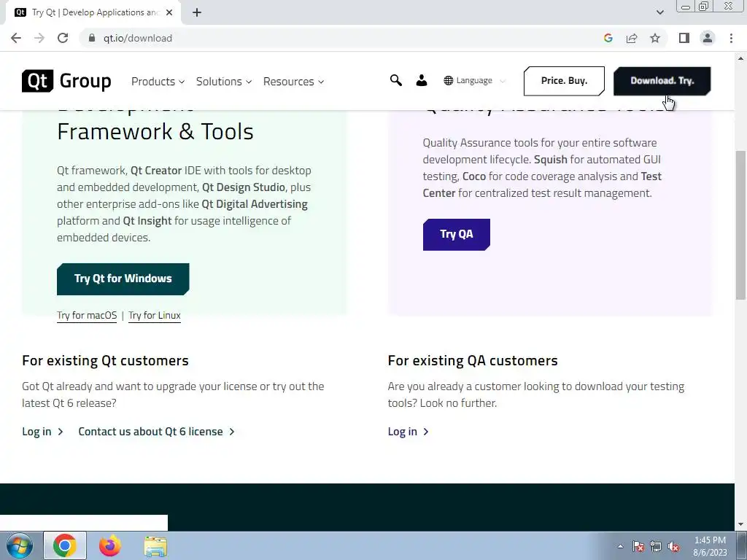Viewport: 747px width, 560px height.
Task: Expand the Products menu
Action: (x=158, y=82)
